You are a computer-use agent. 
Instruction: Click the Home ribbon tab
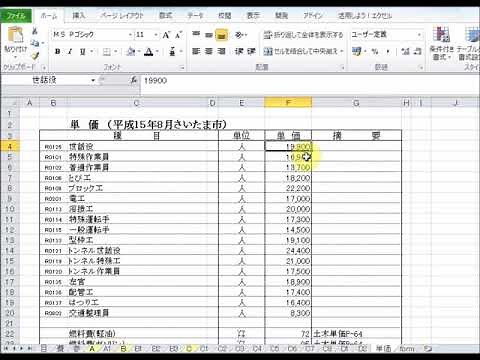[x=49, y=16]
